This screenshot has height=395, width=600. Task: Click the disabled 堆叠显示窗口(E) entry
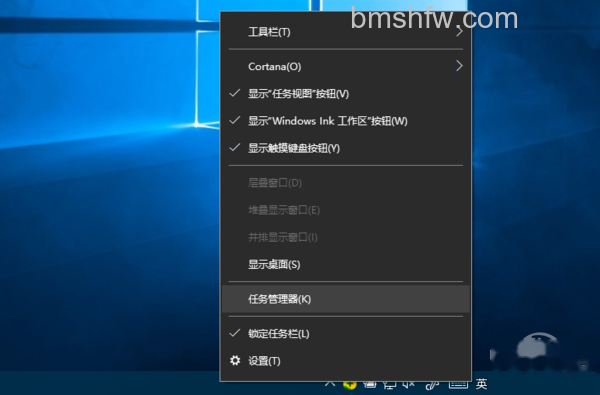coord(346,210)
